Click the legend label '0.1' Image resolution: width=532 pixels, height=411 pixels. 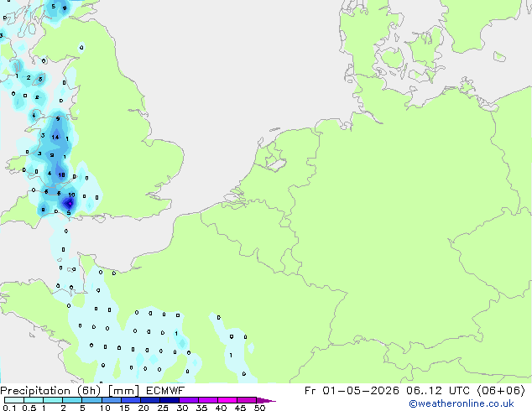coord(9,408)
